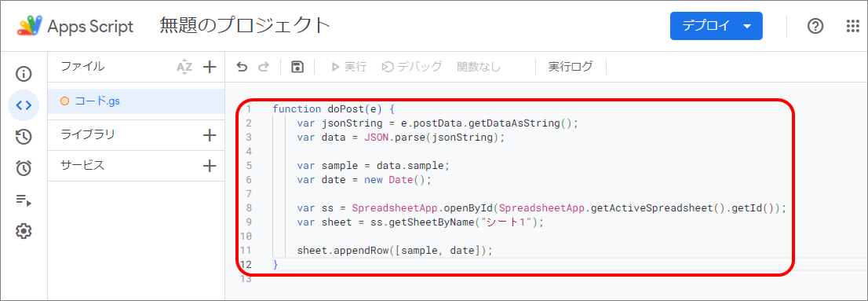Open the project Overview info icon

pyautogui.click(x=24, y=74)
